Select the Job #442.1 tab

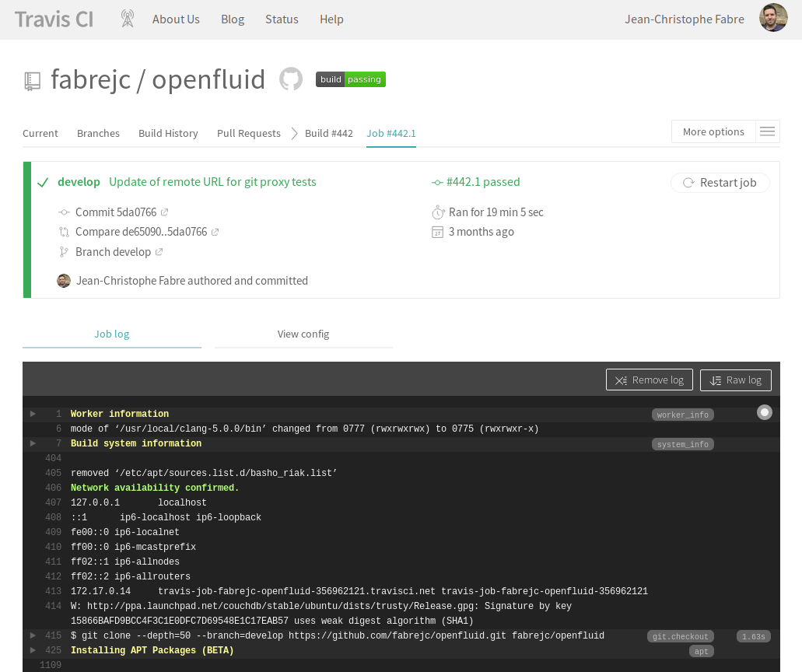tap(391, 134)
